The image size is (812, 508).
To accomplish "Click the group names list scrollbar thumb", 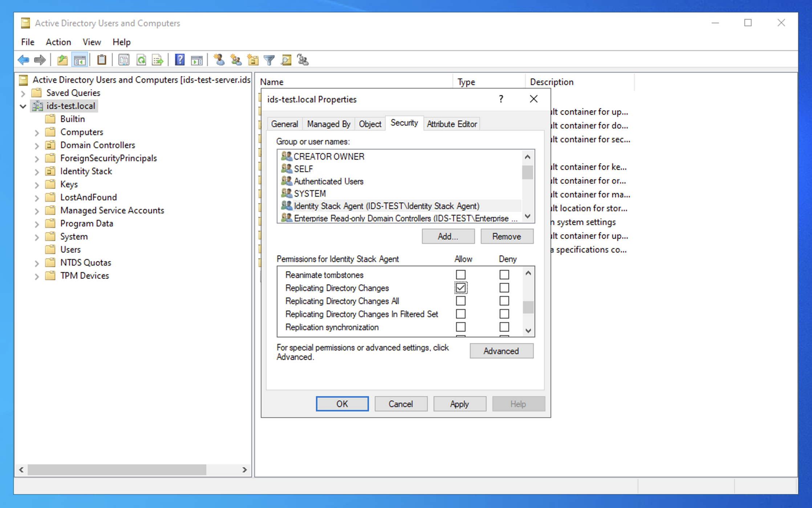I will pos(527,172).
